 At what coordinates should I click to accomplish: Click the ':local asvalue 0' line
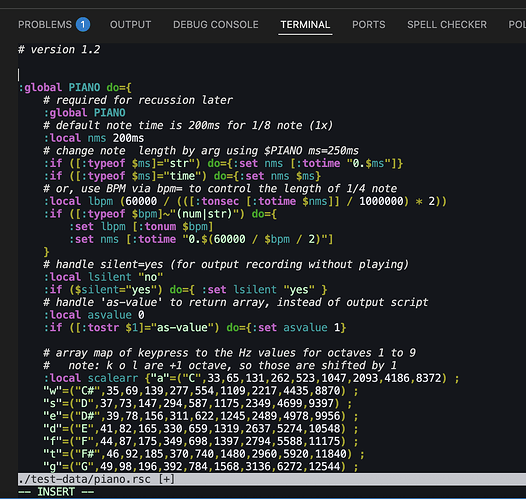click(94, 315)
